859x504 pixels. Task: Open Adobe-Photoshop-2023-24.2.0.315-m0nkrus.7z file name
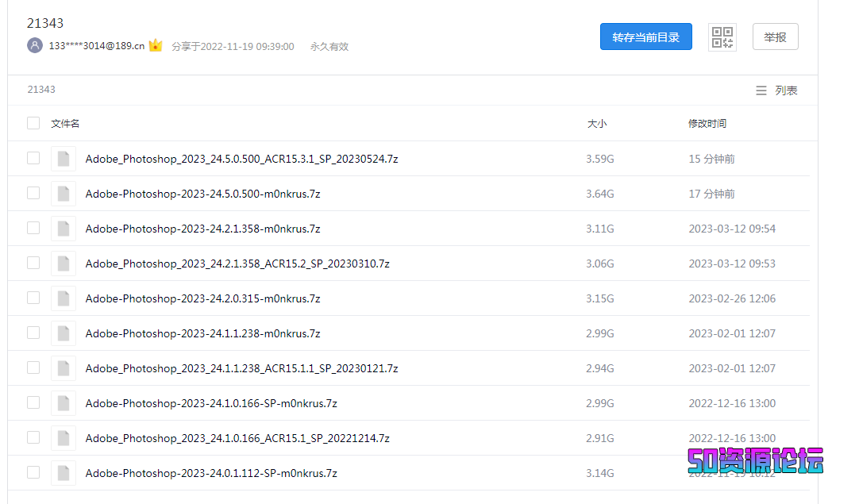click(x=202, y=298)
